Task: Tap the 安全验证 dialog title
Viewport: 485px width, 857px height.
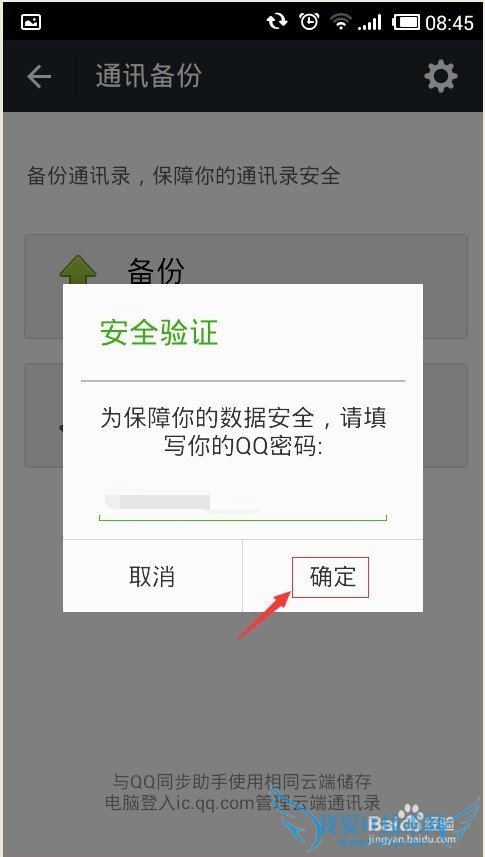Action: (x=159, y=332)
